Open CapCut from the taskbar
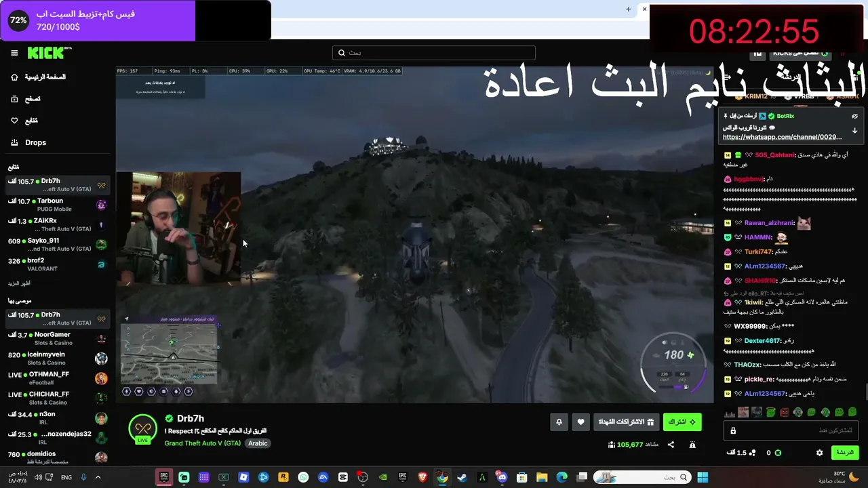 pyautogui.click(x=342, y=477)
